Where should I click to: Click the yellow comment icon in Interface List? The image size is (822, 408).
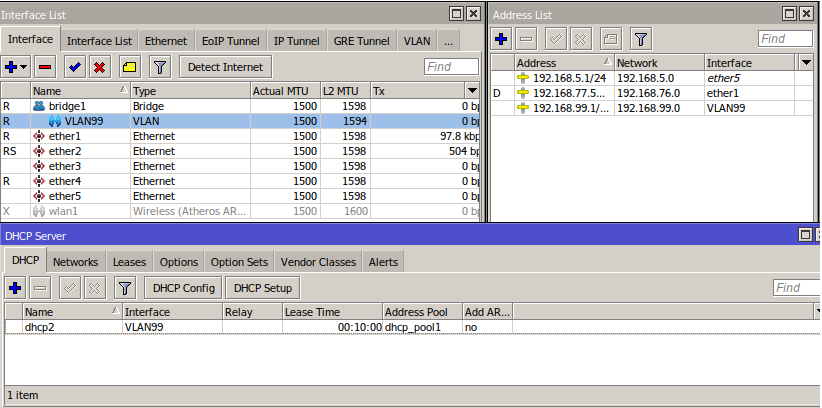click(x=129, y=67)
